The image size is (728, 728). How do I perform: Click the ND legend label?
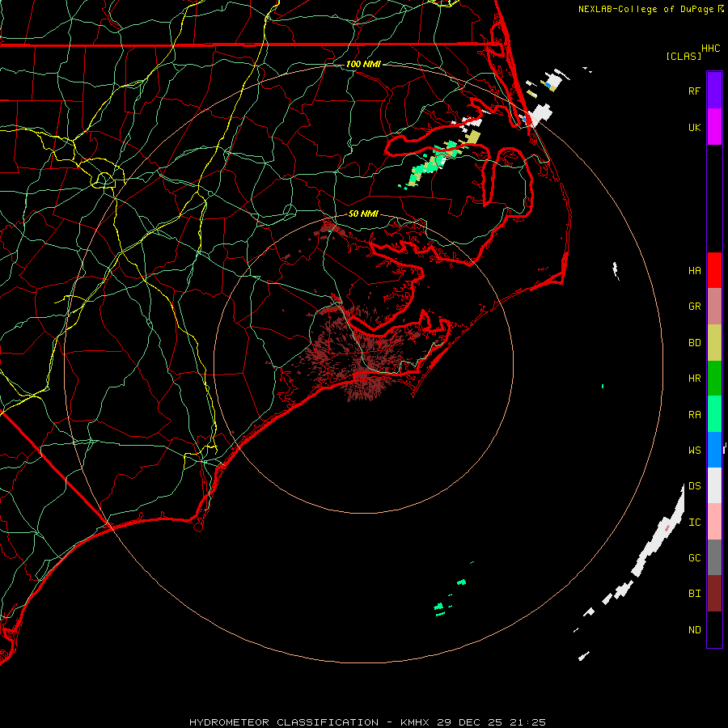click(694, 630)
